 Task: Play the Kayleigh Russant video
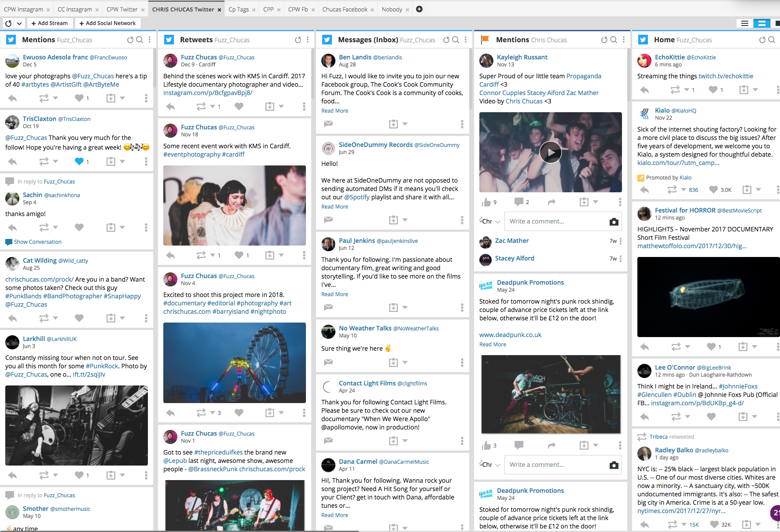point(551,152)
